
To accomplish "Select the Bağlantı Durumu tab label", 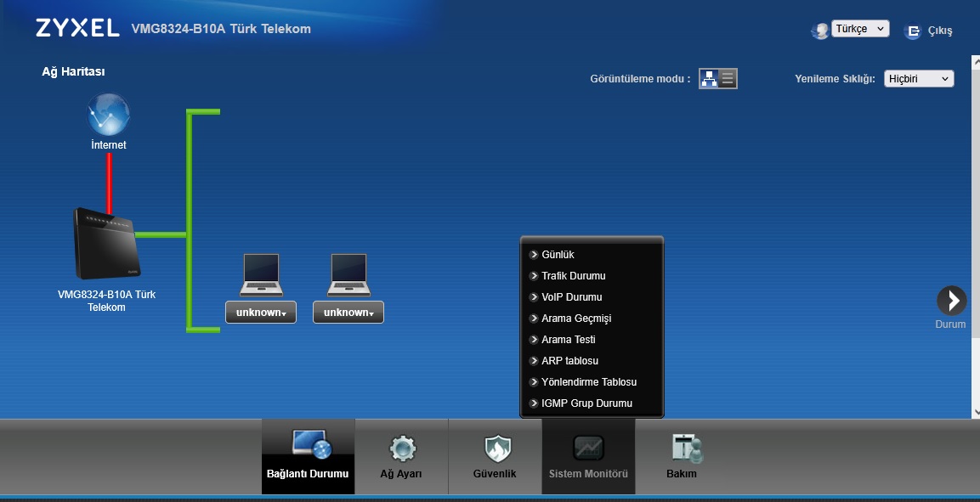I will click(308, 474).
